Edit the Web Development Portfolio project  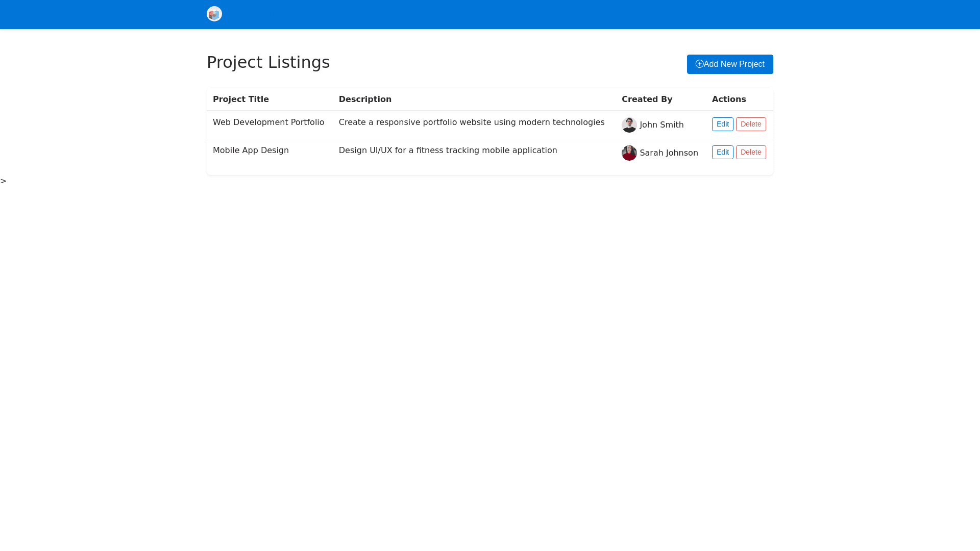point(722,124)
